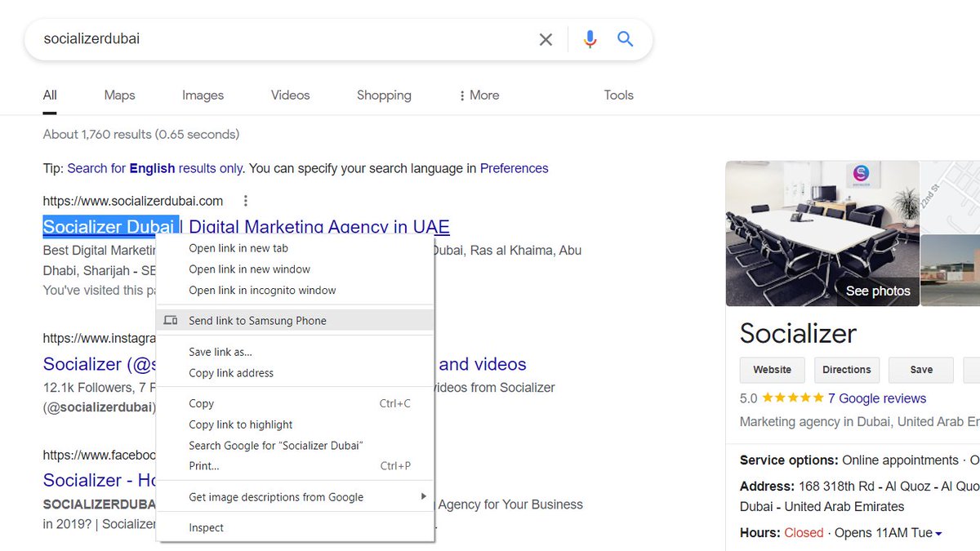Switch to the Maps tab

tap(119, 96)
